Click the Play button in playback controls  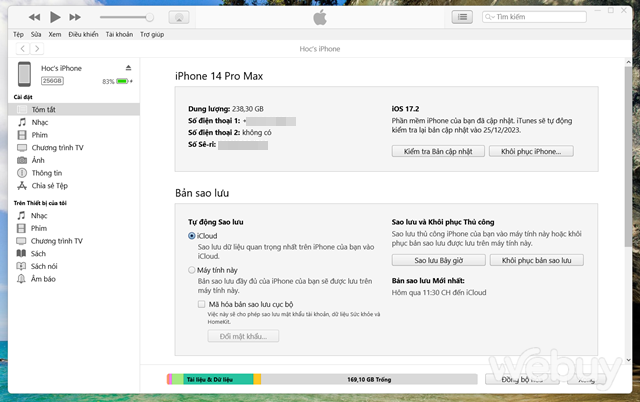(x=55, y=17)
